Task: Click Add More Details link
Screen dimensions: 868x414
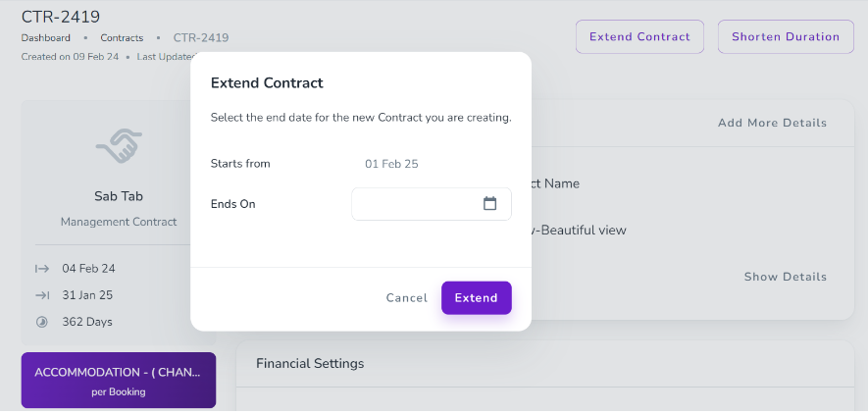Action: tap(772, 123)
